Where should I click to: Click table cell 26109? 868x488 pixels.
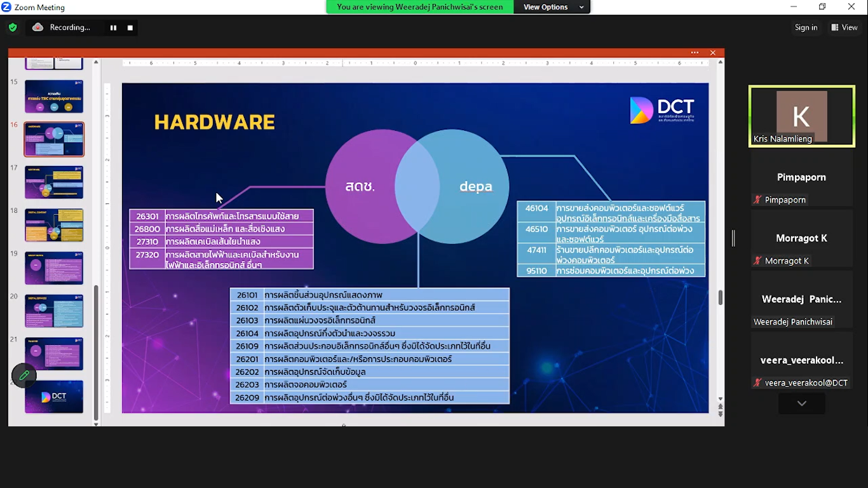pyautogui.click(x=247, y=346)
